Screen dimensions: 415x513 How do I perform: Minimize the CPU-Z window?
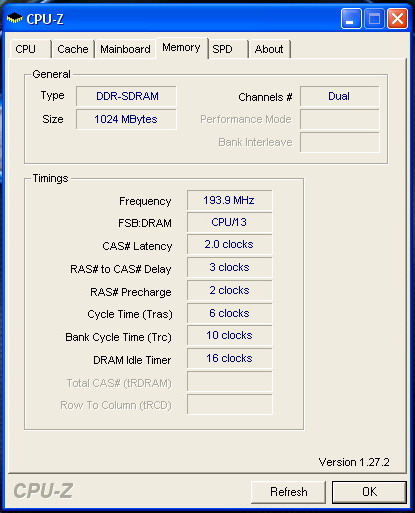351,19
